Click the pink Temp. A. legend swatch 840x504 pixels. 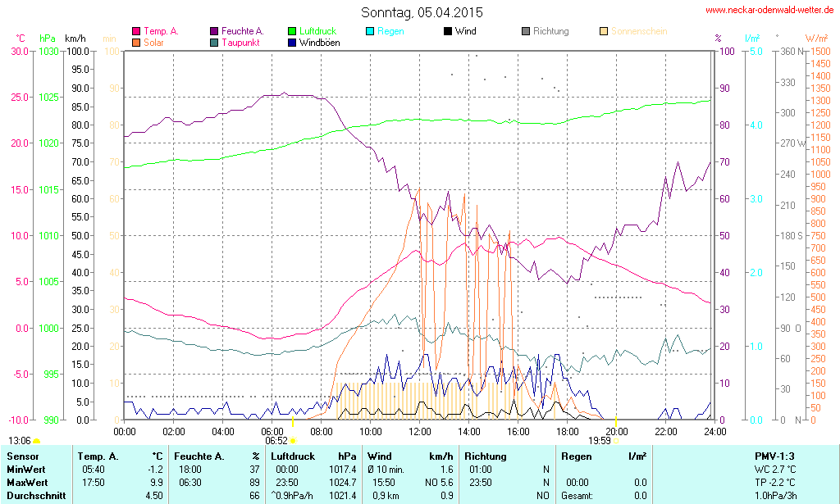click(x=136, y=31)
